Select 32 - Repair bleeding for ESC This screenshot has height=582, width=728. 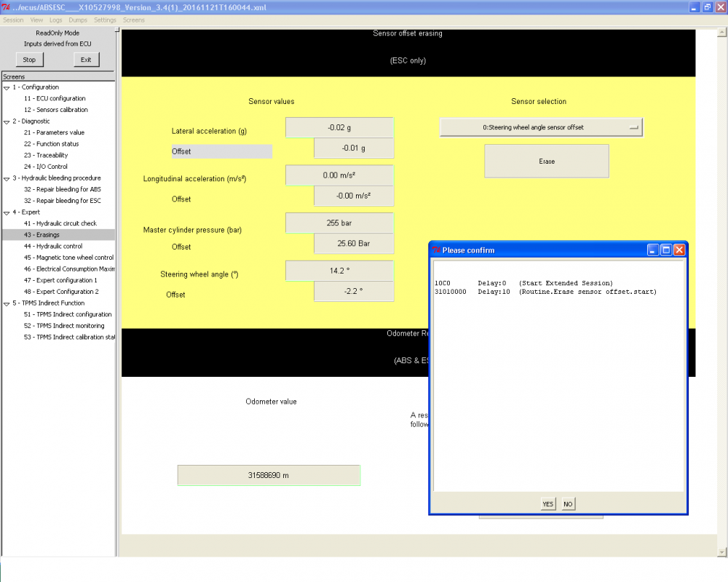pos(62,201)
